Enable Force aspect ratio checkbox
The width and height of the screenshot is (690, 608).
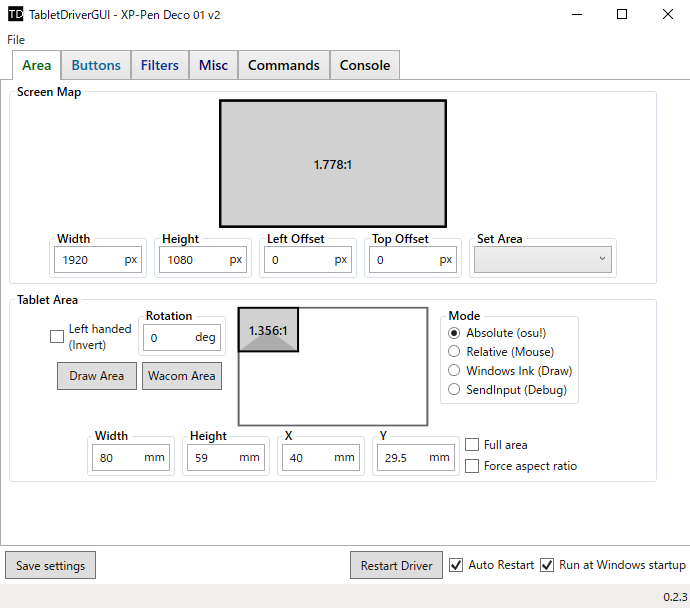point(472,466)
